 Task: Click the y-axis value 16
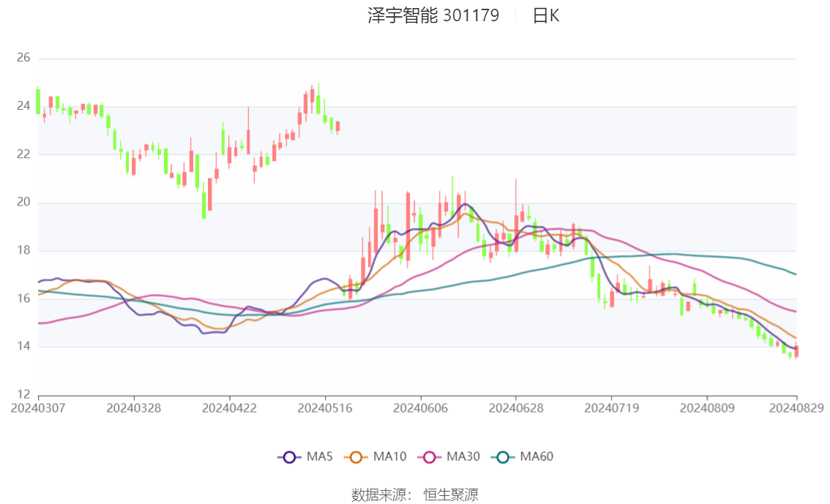pos(23,298)
